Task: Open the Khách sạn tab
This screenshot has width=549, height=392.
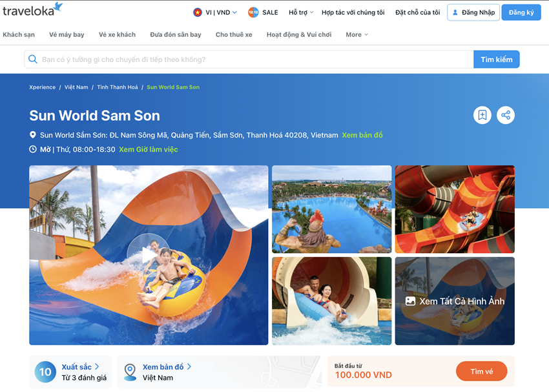Action: 19,35
